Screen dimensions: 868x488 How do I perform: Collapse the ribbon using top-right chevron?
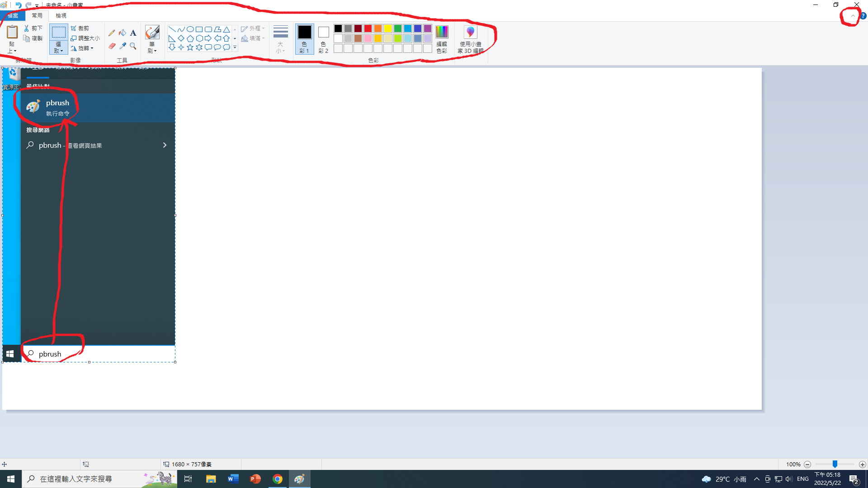[x=853, y=16]
